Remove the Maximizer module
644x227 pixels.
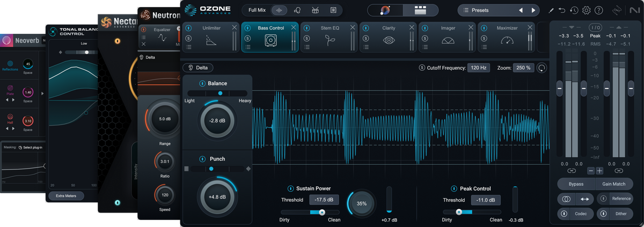[x=530, y=27]
